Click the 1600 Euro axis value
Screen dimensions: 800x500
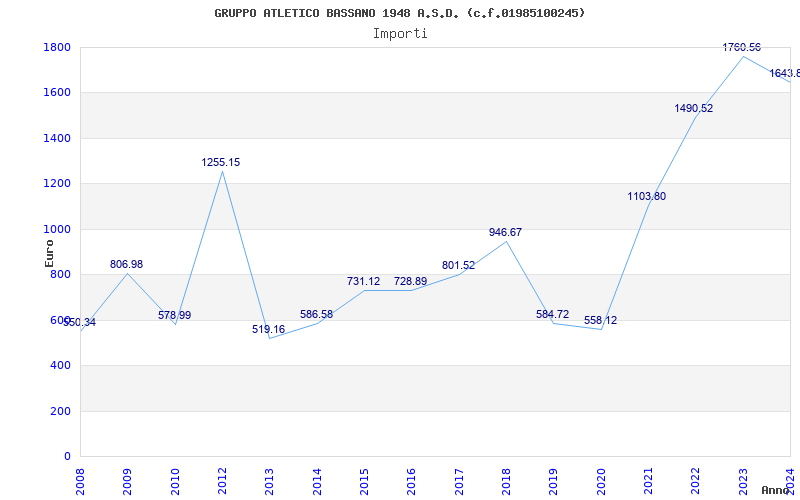57,93
